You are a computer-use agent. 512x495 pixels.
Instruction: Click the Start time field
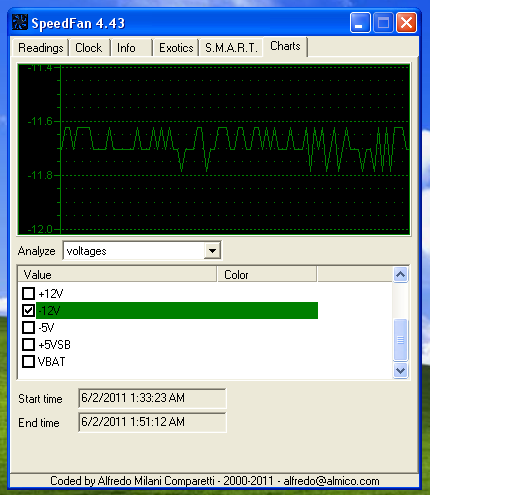coord(152,398)
